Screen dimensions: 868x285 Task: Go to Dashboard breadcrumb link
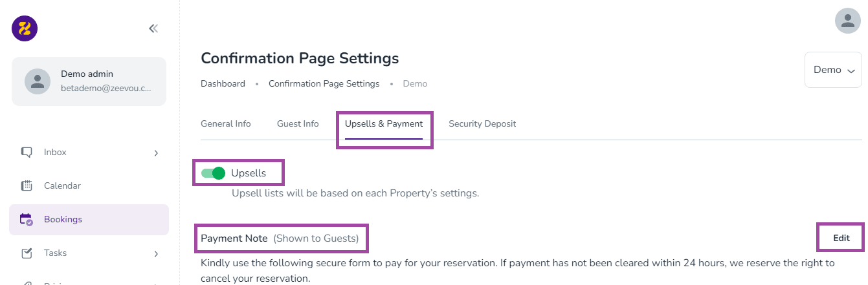pos(223,84)
